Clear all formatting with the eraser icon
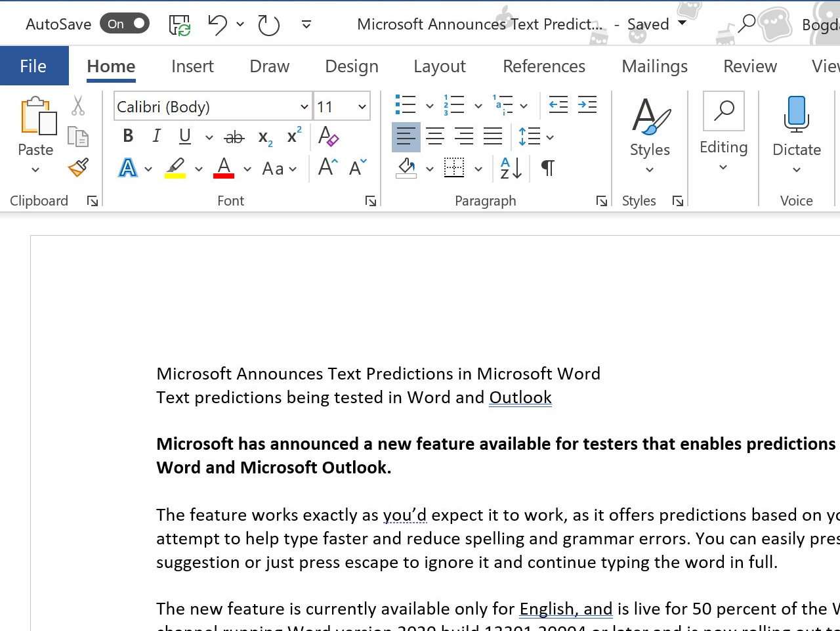Viewport: 840px width, 631px height. coord(328,137)
